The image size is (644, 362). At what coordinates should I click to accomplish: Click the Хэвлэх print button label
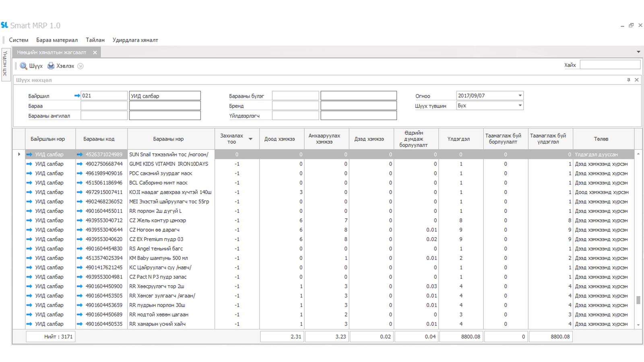click(65, 66)
